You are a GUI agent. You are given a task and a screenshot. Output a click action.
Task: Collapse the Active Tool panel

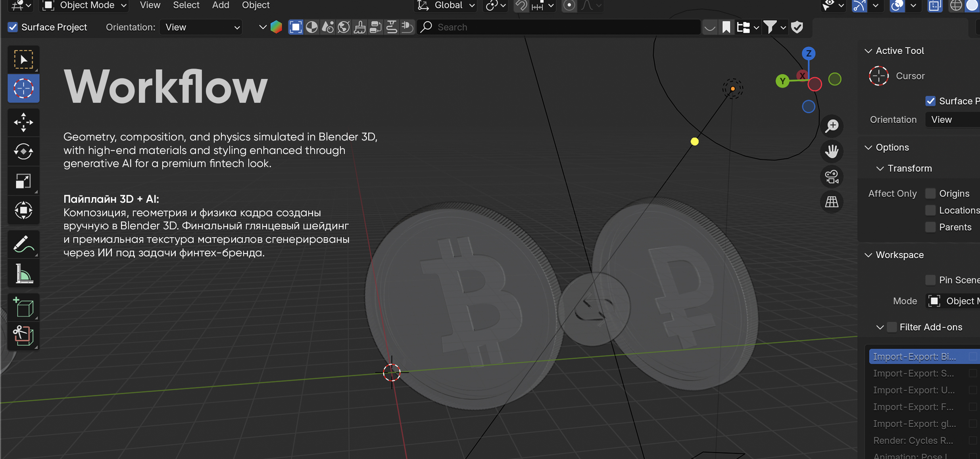[x=868, y=51]
